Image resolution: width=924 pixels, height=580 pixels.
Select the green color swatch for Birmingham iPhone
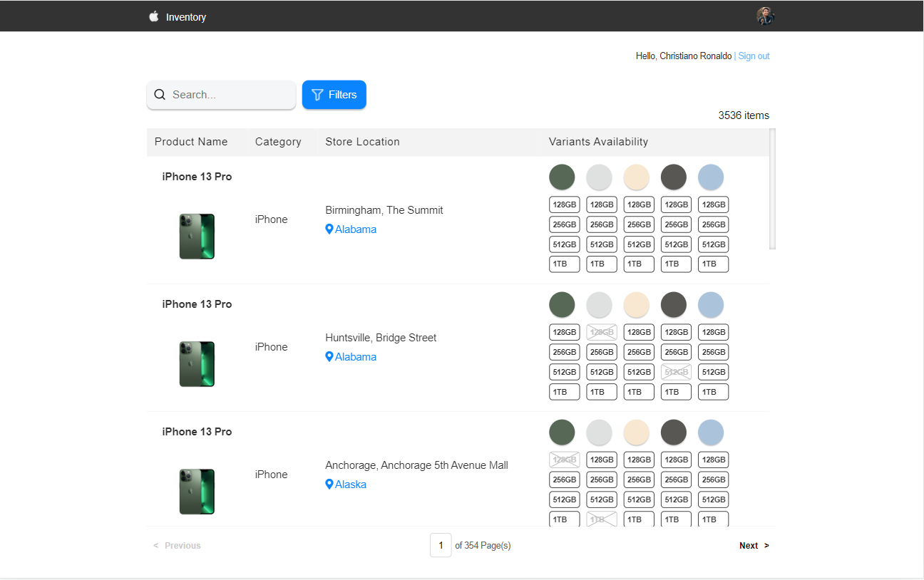(562, 177)
